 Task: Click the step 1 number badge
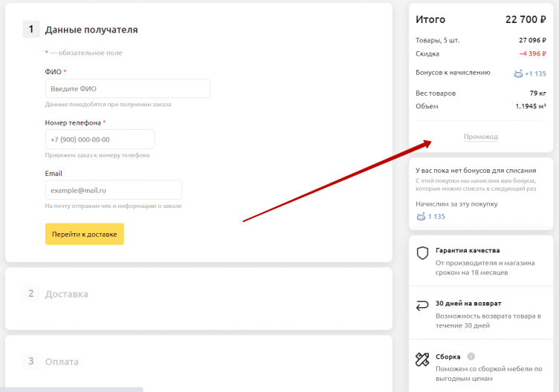[31, 30]
